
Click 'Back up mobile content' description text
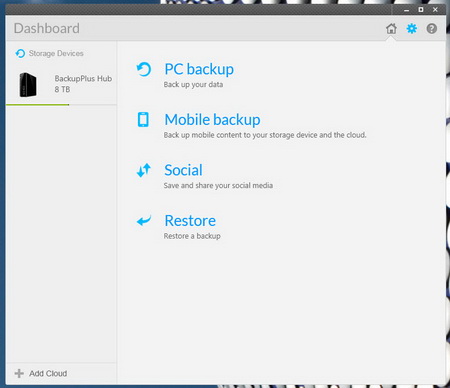click(265, 135)
